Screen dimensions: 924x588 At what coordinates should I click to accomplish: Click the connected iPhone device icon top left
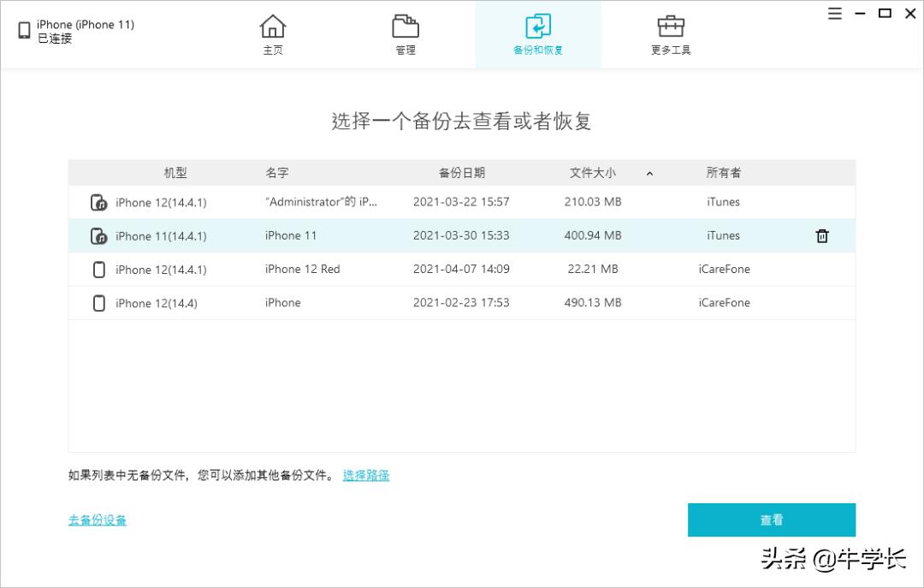[23, 30]
